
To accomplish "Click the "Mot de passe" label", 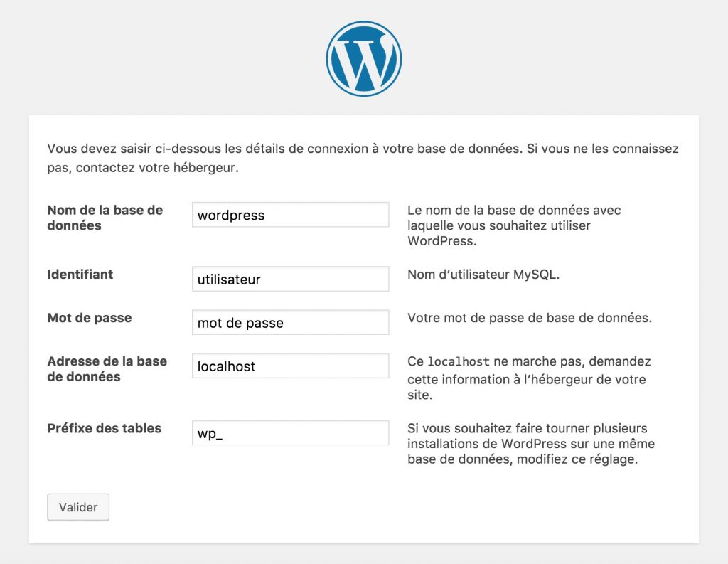I will pos(90,318).
